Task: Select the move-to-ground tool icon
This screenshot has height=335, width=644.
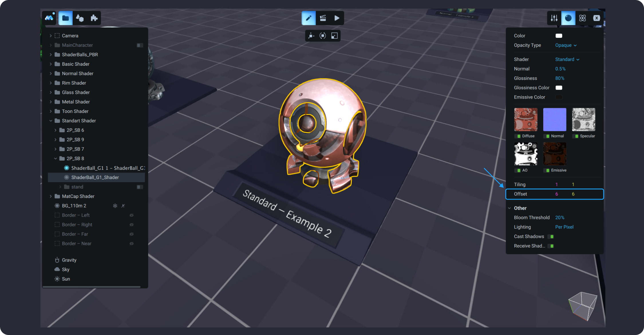Action: pyautogui.click(x=311, y=36)
